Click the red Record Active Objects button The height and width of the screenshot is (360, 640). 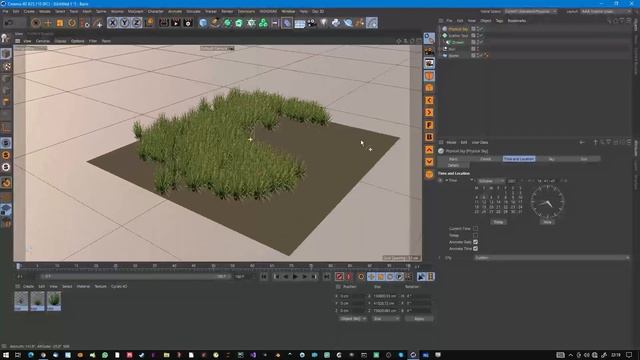(x=339, y=277)
